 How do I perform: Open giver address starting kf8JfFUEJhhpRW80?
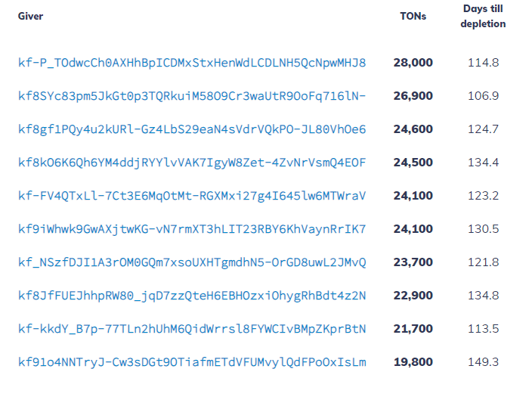point(192,296)
